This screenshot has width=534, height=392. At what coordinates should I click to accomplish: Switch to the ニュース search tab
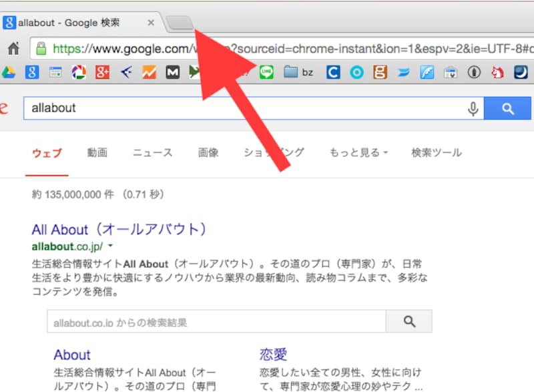click(x=152, y=153)
